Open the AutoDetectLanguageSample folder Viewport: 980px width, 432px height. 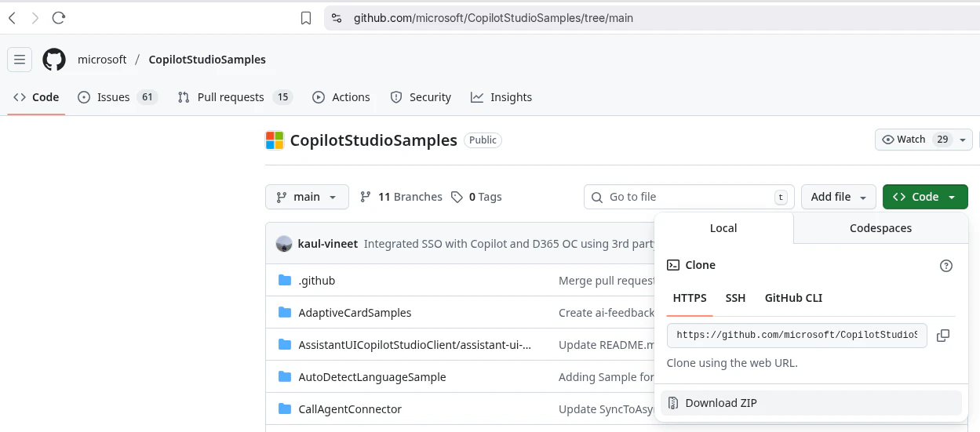tap(372, 377)
